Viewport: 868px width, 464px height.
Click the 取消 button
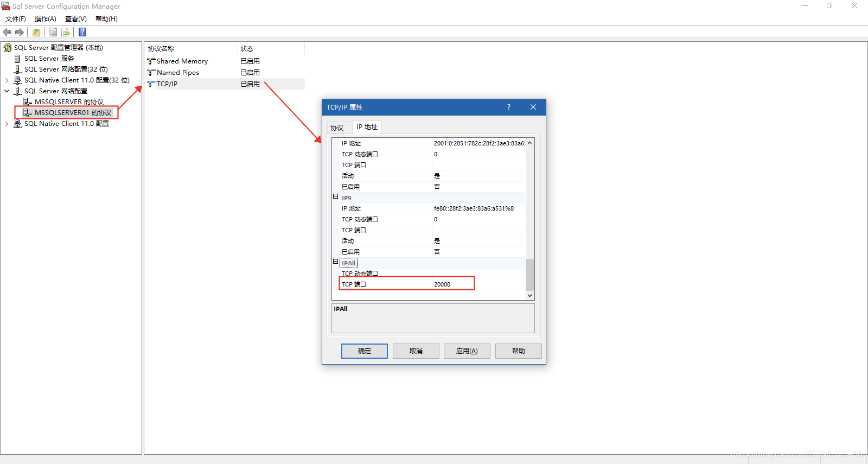click(x=416, y=351)
